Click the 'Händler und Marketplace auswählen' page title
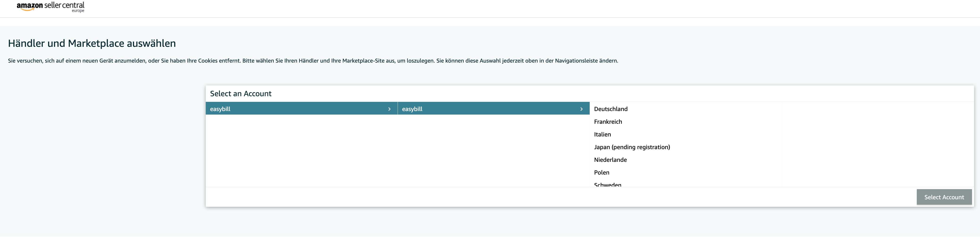The width and height of the screenshot is (980, 239). (92, 43)
